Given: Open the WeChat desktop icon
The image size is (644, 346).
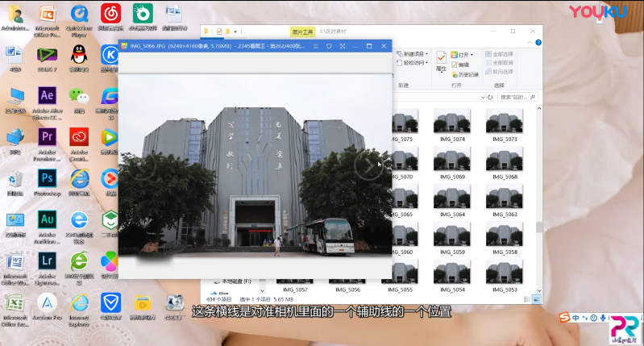Looking at the screenshot, I should click(79, 96).
